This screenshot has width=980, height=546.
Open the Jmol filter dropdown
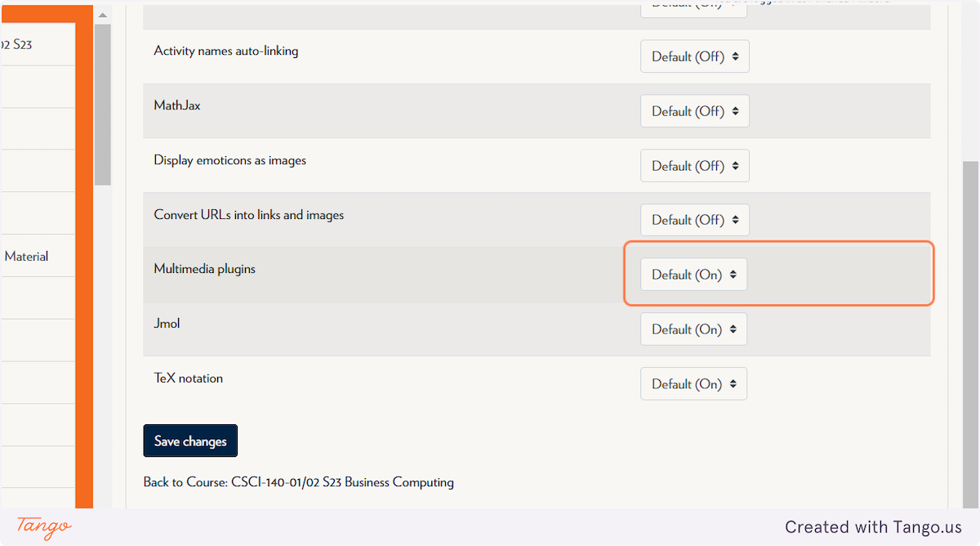pyautogui.click(x=693, y=329)
